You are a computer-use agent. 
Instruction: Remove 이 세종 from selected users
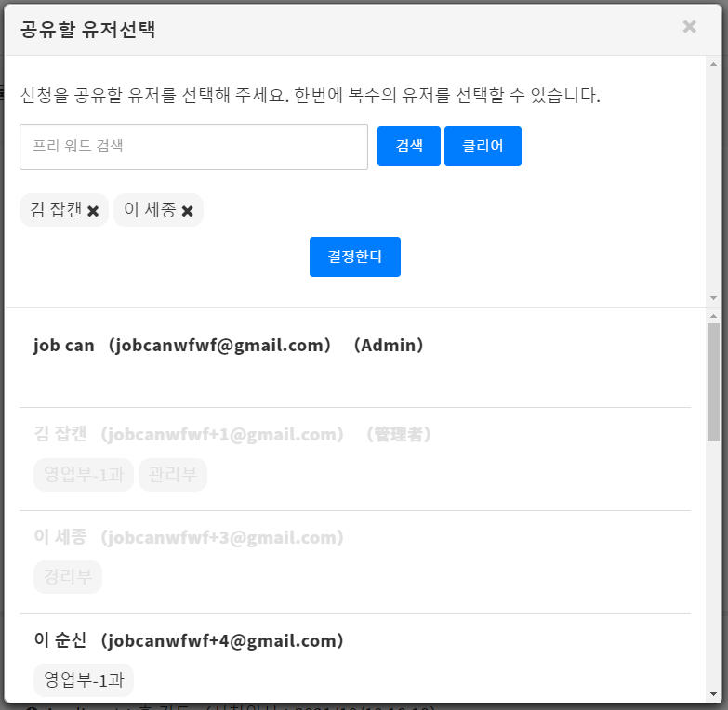[187, 211]
